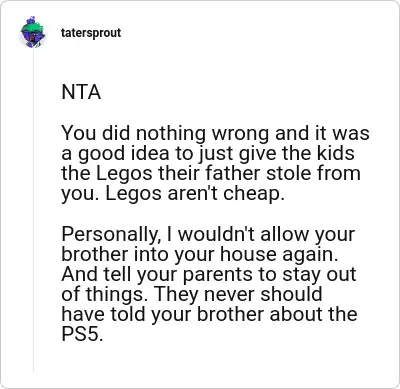Click the word 'Personally,' in the second paragraph
Screen dimensions: 400x389
click(109, 235)
